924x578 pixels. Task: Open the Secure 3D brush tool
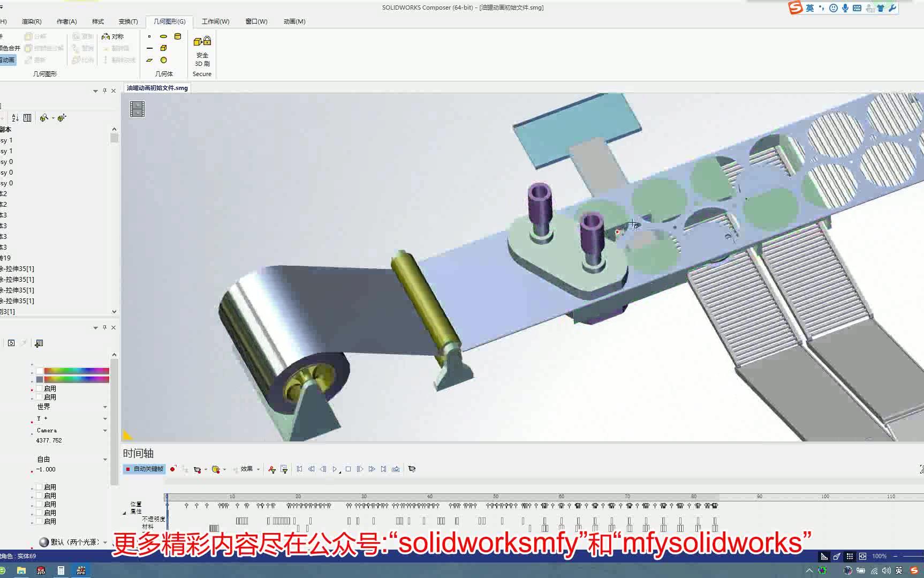coord(202,51)
